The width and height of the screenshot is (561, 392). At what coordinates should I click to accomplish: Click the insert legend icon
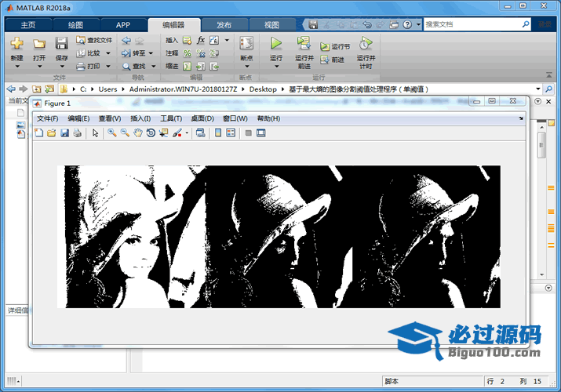pyautogui.click(x=231, y=133)
